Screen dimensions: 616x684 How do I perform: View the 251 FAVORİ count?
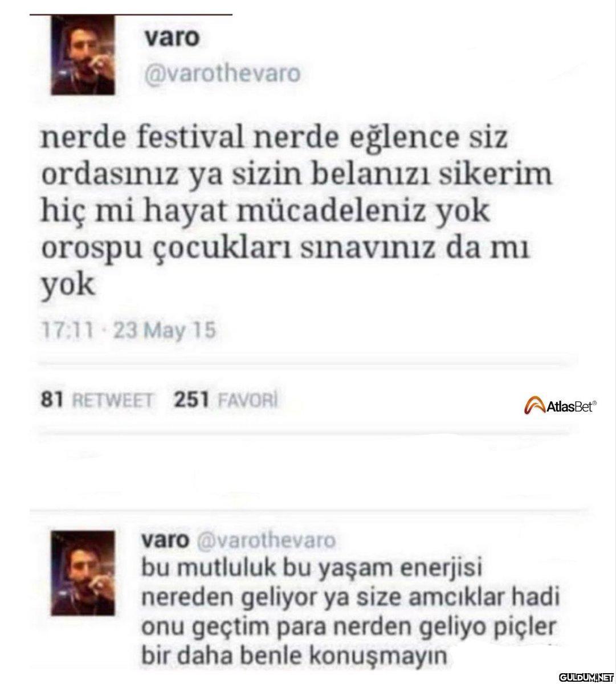[225, 400]
